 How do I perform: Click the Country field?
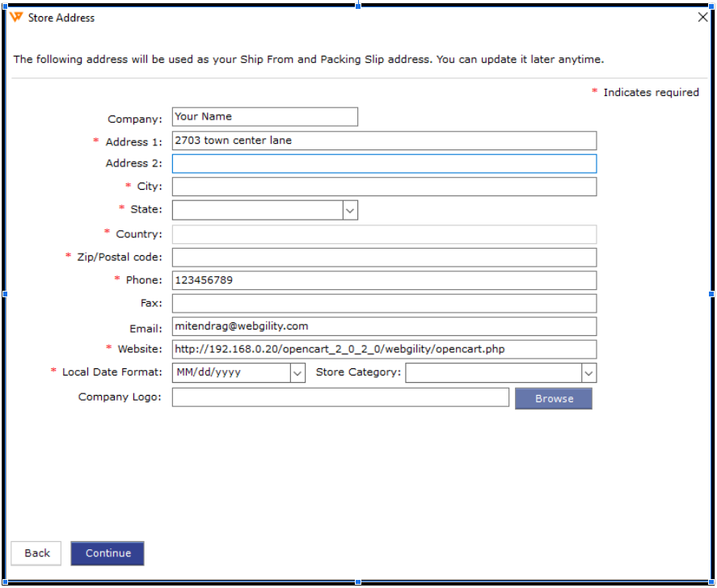click(384, 234)
